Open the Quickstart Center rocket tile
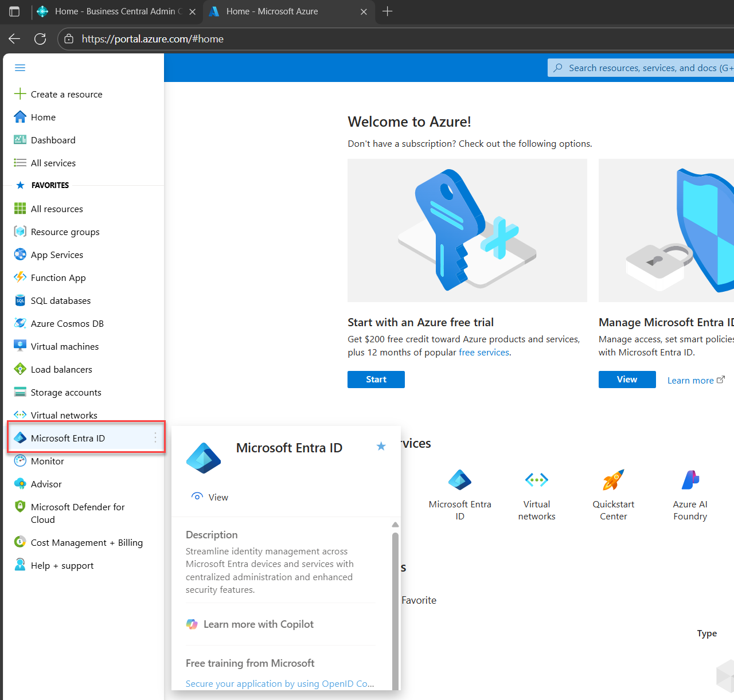 [614, 495]
